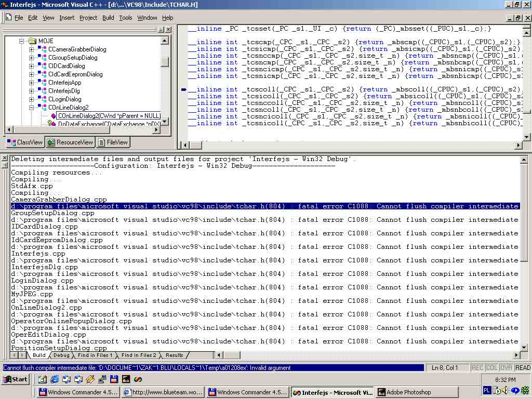Select the Find in Files 1 tab
532x399 pixels.
tap(95, 355)
